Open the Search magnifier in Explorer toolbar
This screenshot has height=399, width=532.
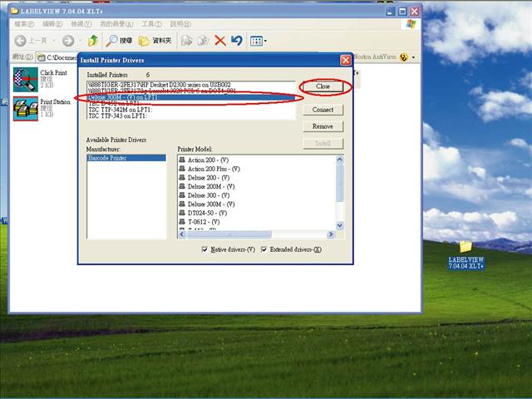(119, 41)
